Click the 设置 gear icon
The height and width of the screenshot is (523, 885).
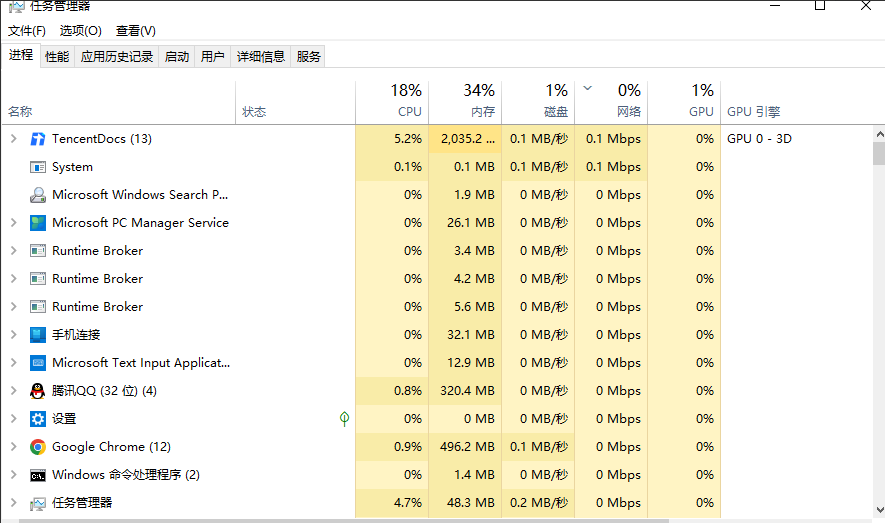pyautogui.click(x=38, y=419)
